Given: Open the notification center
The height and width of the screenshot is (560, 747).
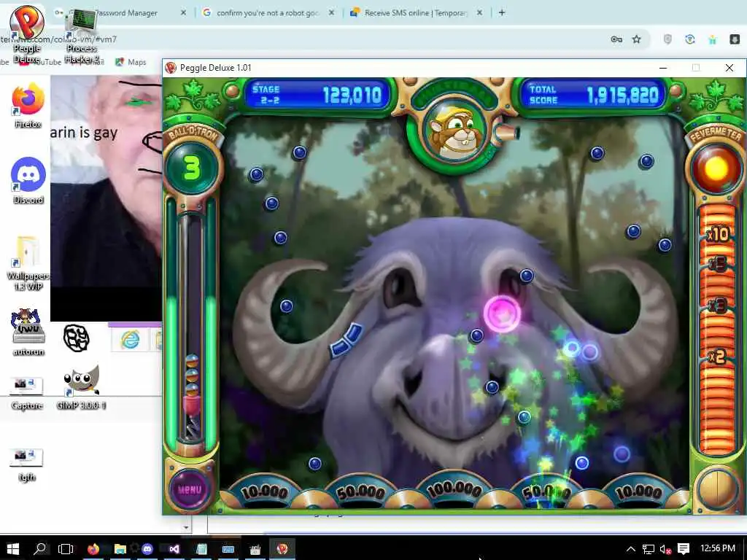Looking at the screenshot, I should coord(683,549).
